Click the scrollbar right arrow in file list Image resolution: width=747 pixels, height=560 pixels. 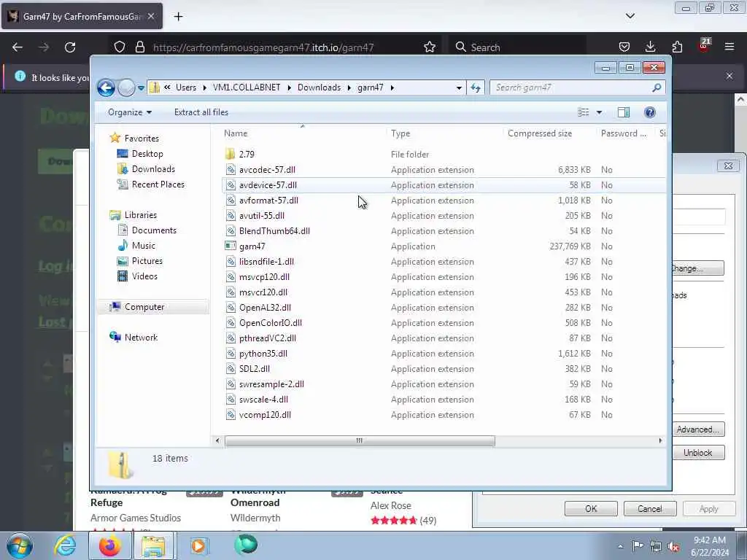[x=660, y=441]
